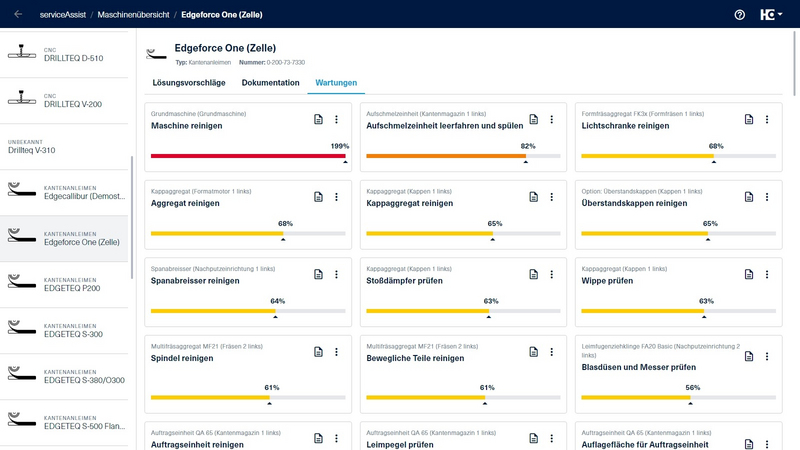Open document icon on Spindel reinigen card
The height and width of the screenshot is (450, 800).
coord(319,352)
